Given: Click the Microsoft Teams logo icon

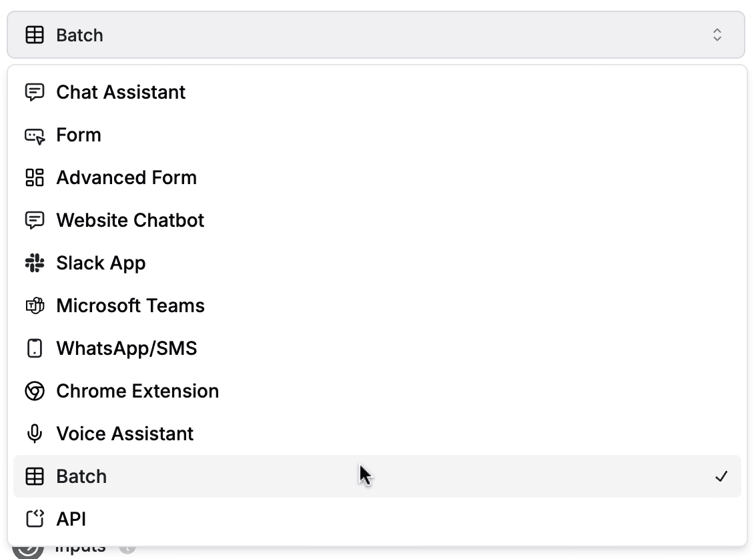Looking at the screenshot, I should coord(35,306).
